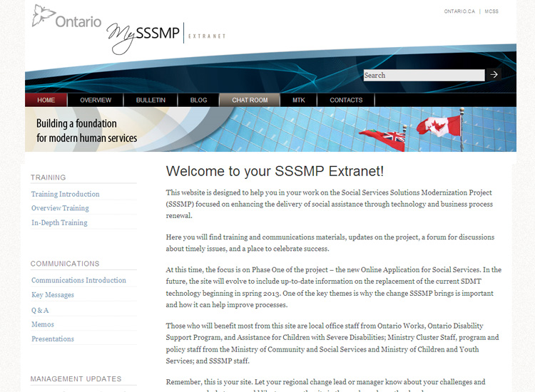Click the MySSSMP Extranet logo
The width and height of the screenshot is (535, 392).
point(165,38)
